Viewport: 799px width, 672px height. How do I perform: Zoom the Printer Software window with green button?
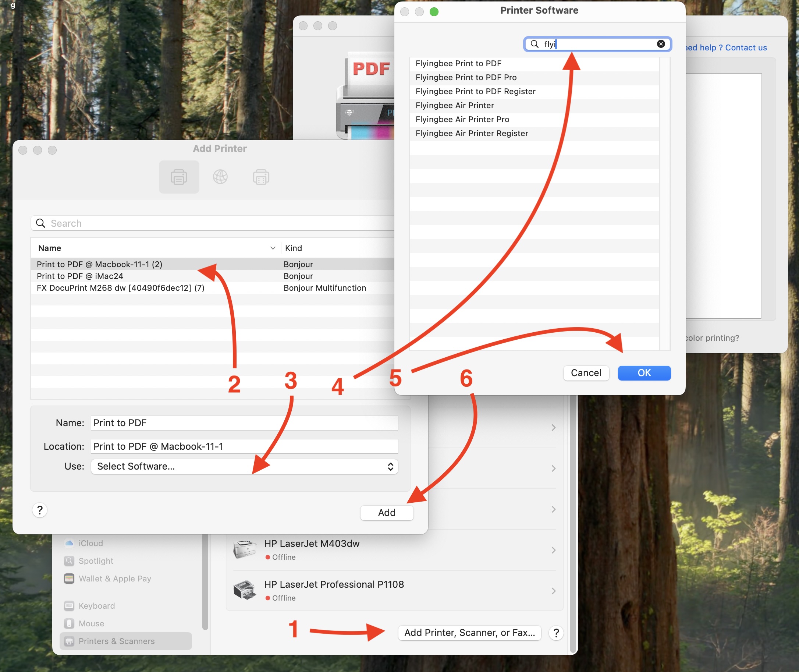click(434, 12)
